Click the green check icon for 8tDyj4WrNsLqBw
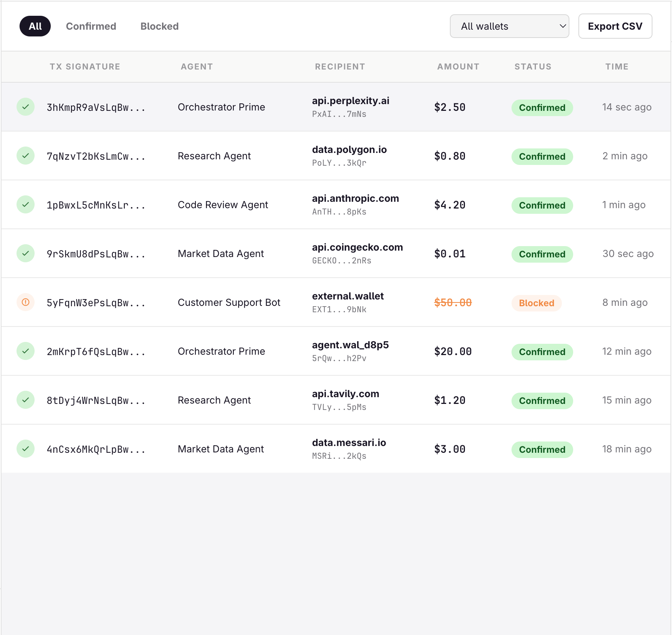This screenshot has height=635, width=672. 26,400
